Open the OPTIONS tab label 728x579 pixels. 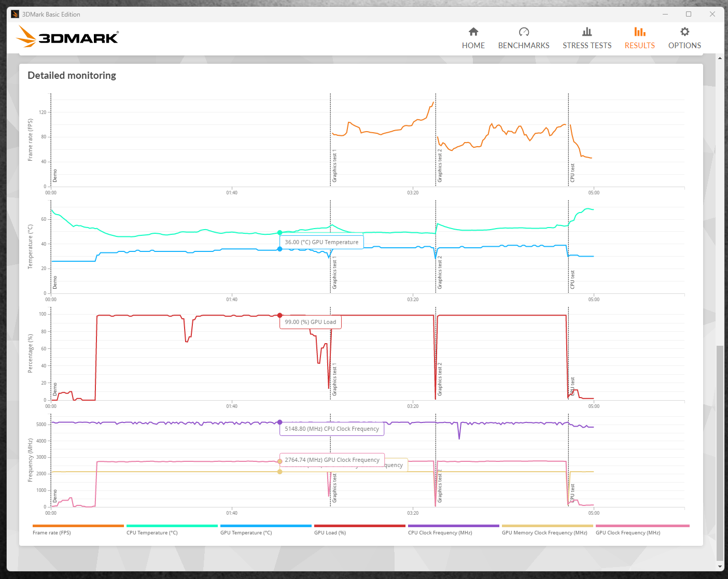(685, 46)
